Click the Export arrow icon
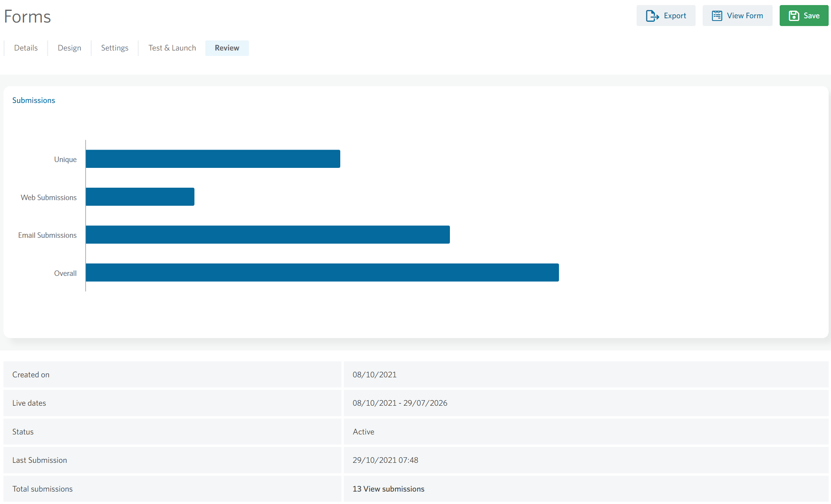The width and height of the screenshot is (831, 504). pyautogui.click(x=652, y=16)
